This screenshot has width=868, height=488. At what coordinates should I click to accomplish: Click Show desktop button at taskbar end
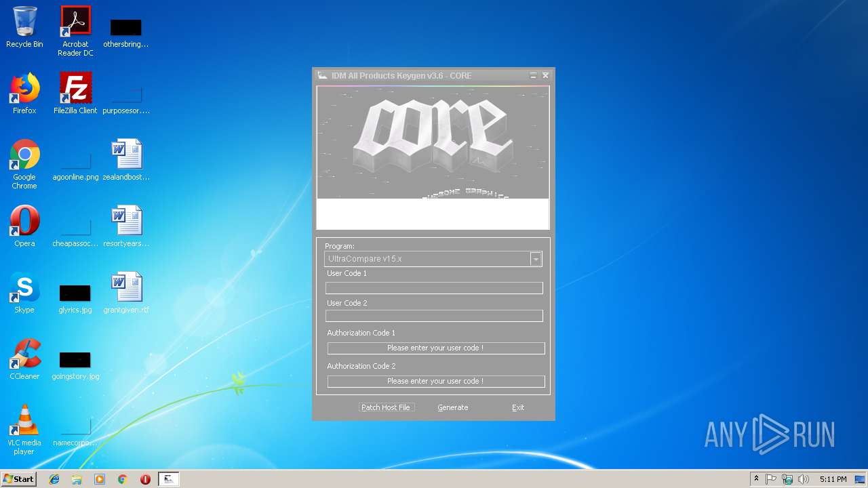pos(860,479)
